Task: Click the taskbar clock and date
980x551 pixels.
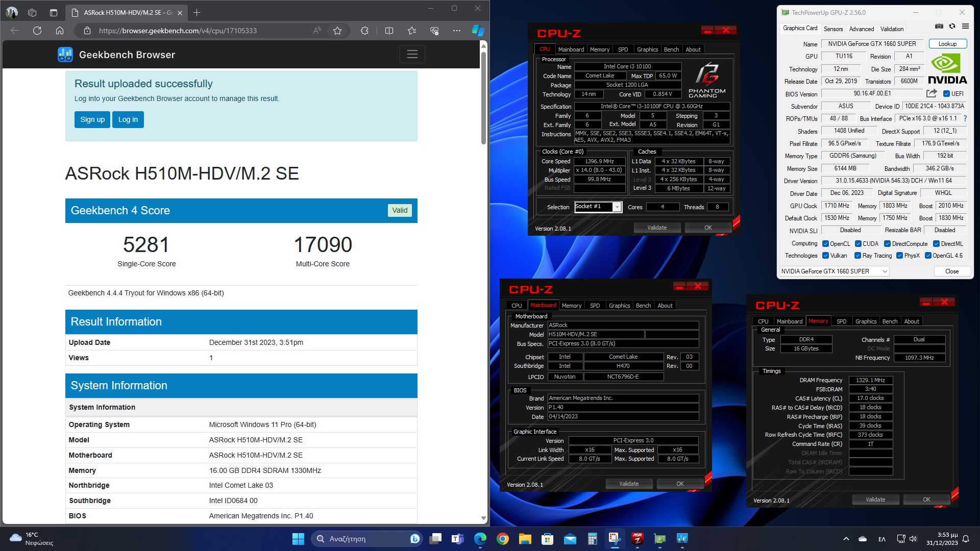Action: 942,539
